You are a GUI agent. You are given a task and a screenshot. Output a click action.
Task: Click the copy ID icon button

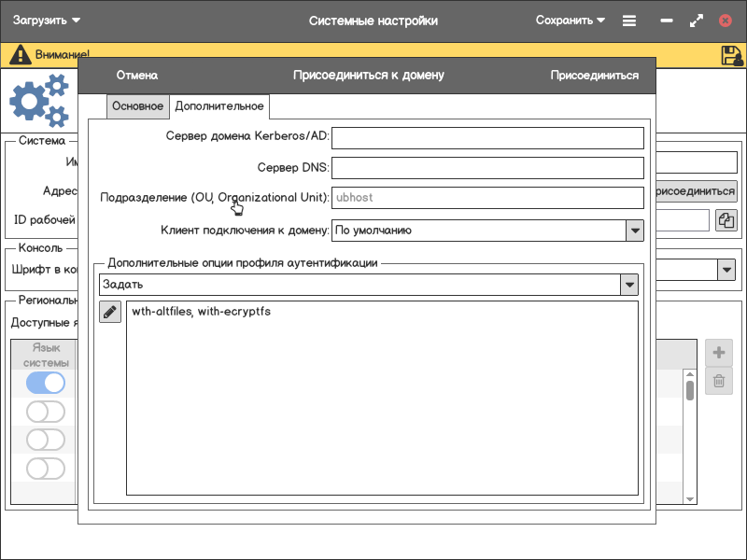tap(726, 220)
